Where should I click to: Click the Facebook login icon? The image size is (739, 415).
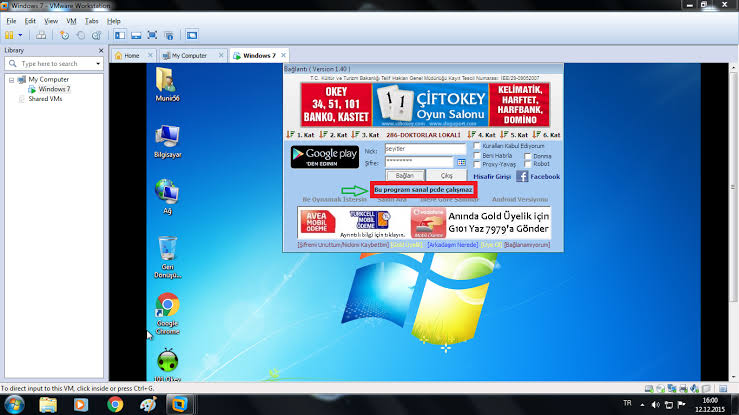[x=522, y=177]
